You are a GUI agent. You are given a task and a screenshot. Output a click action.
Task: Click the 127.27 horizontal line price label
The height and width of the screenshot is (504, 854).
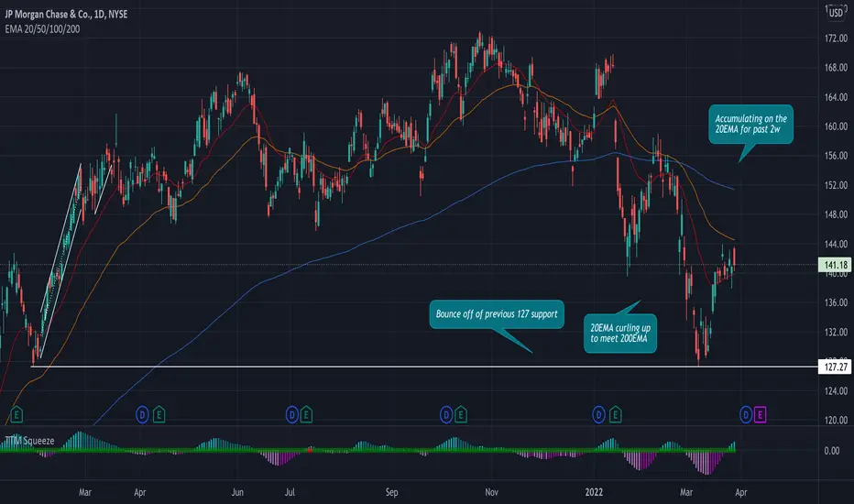[835, 367]
